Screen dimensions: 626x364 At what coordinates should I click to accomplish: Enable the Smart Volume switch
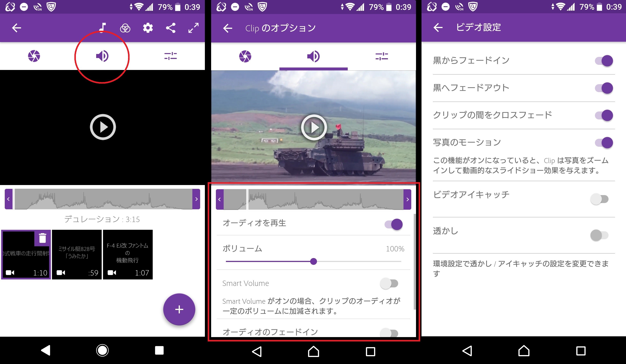pos(389,283)
